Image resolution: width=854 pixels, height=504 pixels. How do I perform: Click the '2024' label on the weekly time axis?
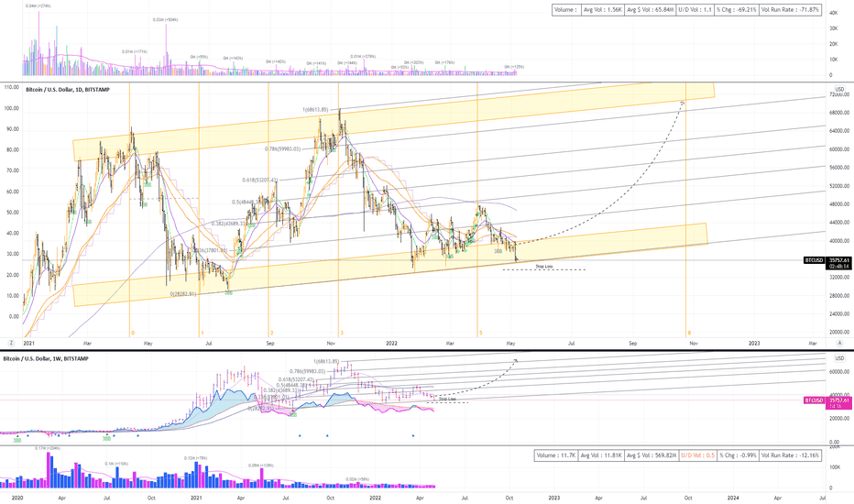(x=733, y=498)
